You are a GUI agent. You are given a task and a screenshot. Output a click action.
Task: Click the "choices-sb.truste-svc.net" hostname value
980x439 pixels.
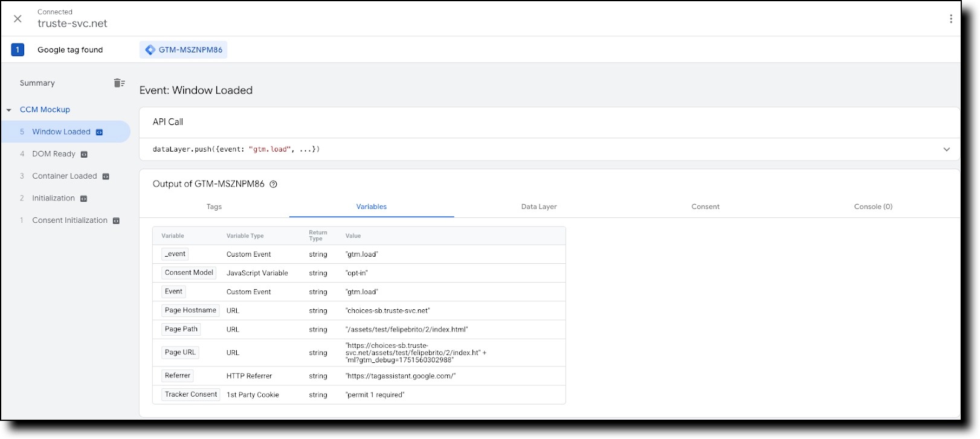(388, 310)
